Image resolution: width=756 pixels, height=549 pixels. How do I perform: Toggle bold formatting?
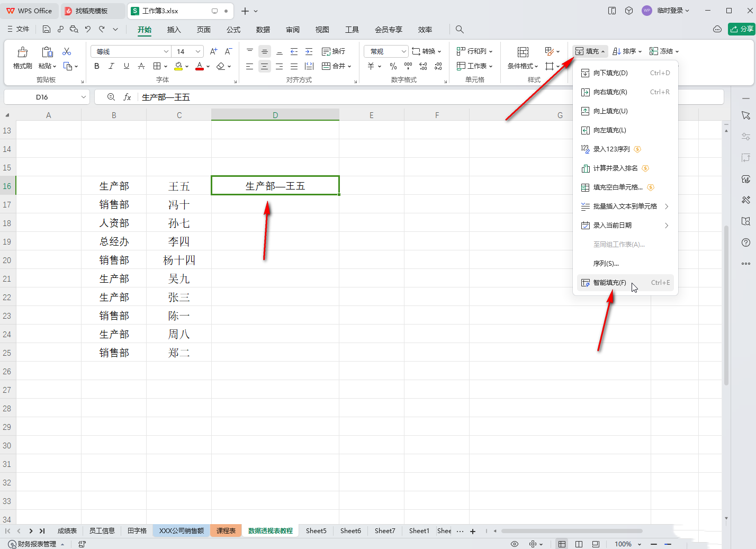[x=96, y=66]
